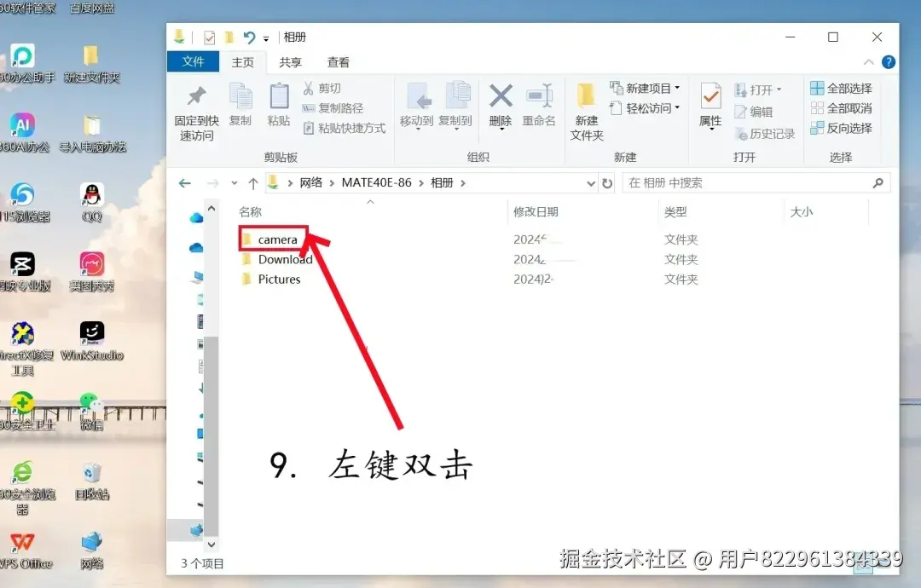This screenshot has width=921, height=588.
Task: Select the camera folder in the list
Action: [276, 239]
